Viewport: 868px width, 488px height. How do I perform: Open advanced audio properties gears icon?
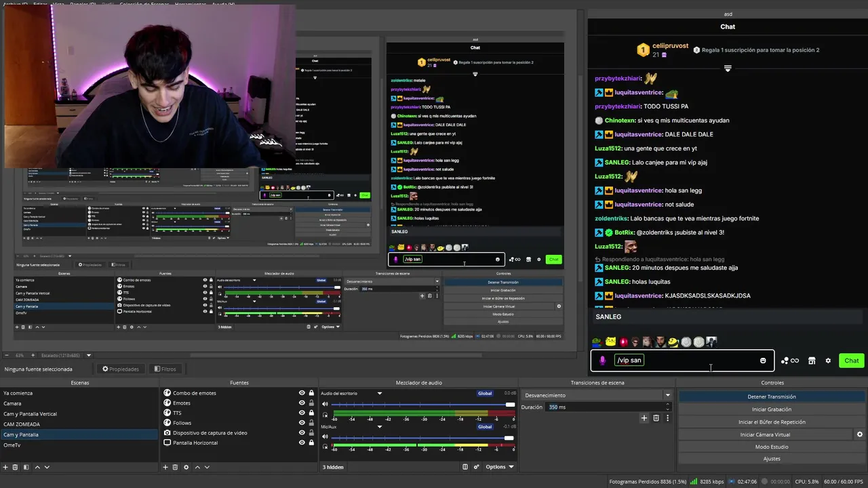tap(476, 467)
